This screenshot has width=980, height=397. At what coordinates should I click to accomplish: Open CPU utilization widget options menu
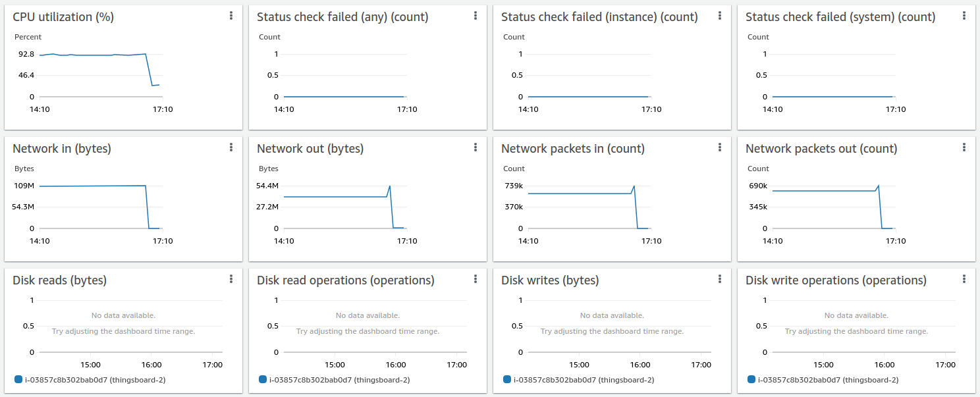(231, 16)
